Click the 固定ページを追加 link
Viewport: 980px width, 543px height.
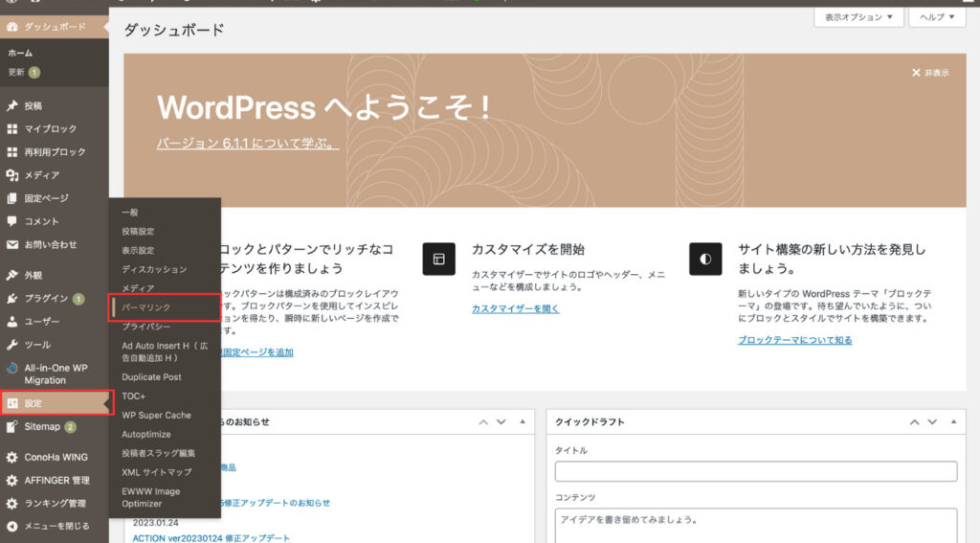(x=256, y=352)
